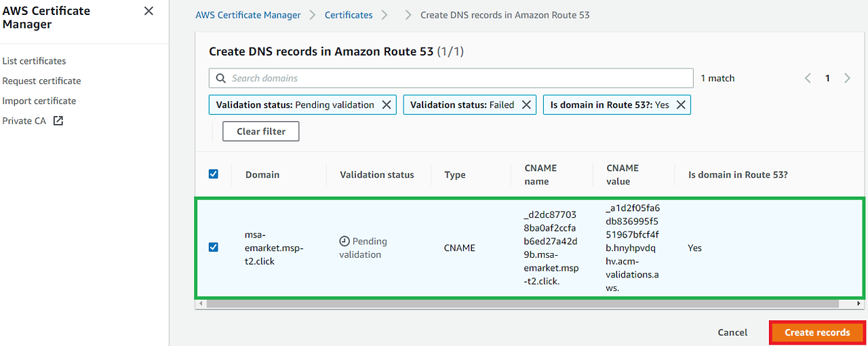Screen dimensions: 868x346
Task: Click the CNAME value column header
Action: [x=623, y=175]
